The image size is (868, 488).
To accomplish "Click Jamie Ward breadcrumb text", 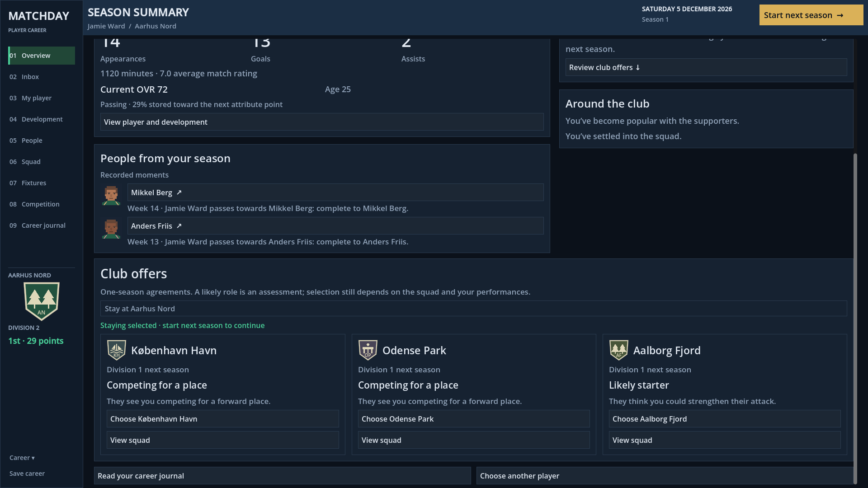I will tap(106, 26).
